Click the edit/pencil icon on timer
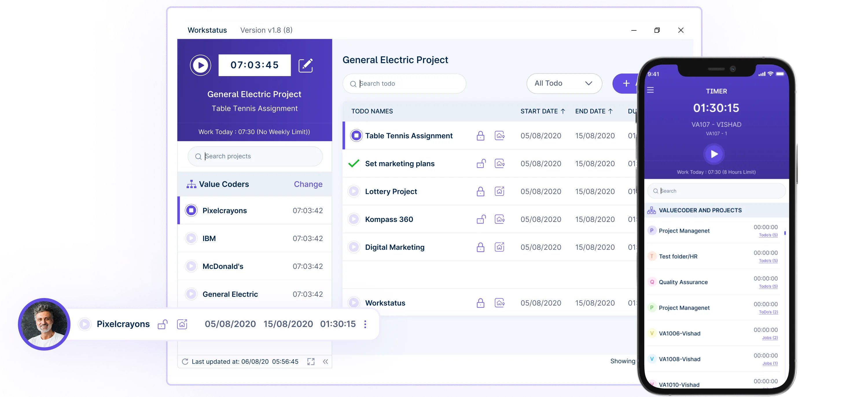The image size is (868, 397). coord(306,65)
